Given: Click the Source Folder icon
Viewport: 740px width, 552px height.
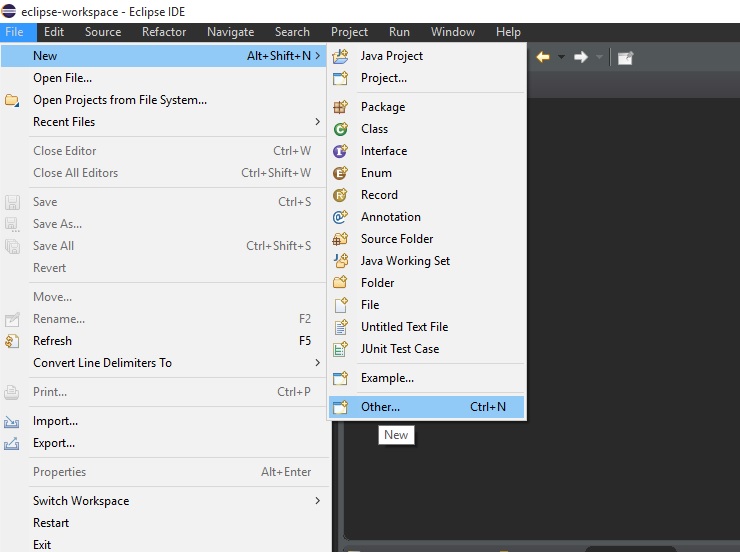Looking at the screenshot, I should pos(340,239).
